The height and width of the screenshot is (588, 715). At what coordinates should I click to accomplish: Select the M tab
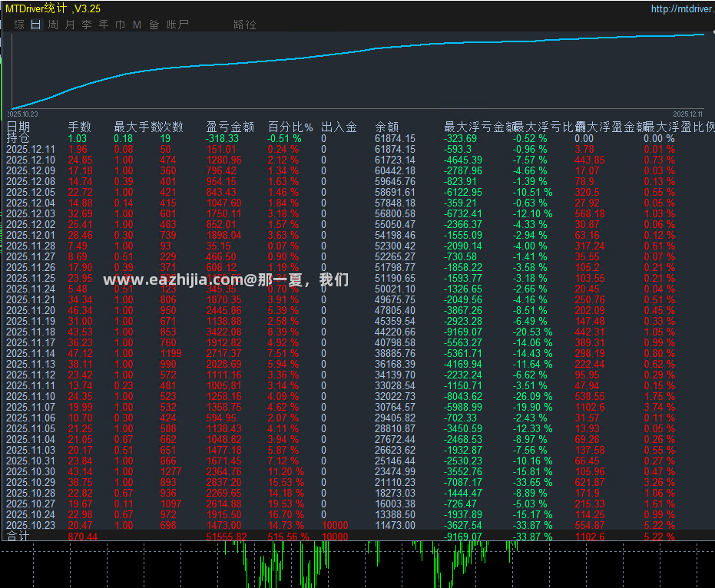pyautogui.click(x=137, y=25)
